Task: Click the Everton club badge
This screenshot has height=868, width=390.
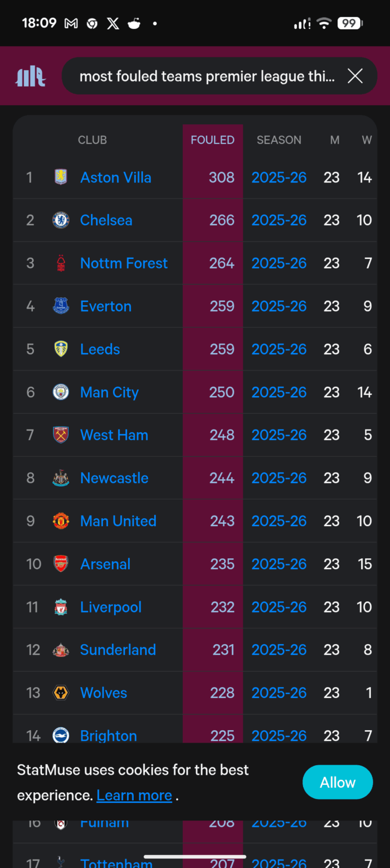Action: pos(60,306)
